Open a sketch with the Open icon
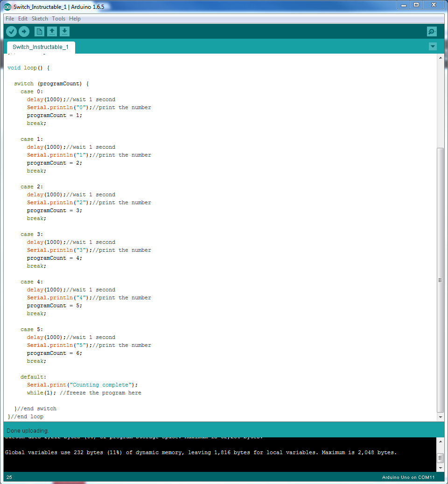This screenshot has height=484, width=448. click(52, 31)
